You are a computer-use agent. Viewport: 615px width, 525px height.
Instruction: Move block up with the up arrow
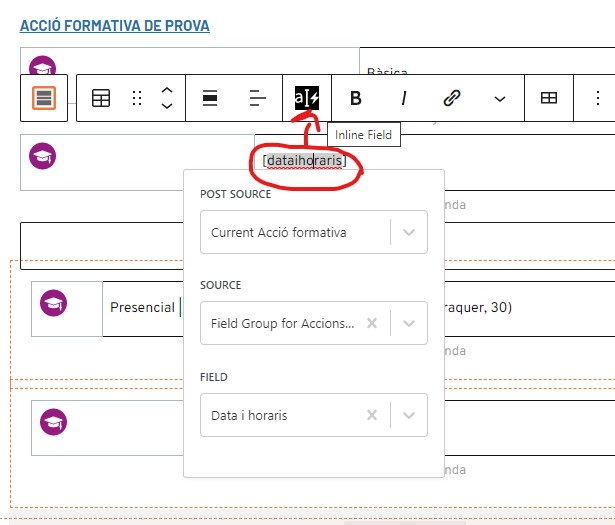click(x=167, y=90)
